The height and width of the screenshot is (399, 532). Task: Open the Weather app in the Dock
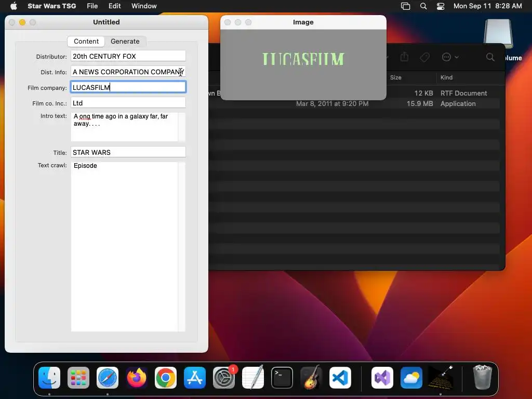tap(411, 378)
